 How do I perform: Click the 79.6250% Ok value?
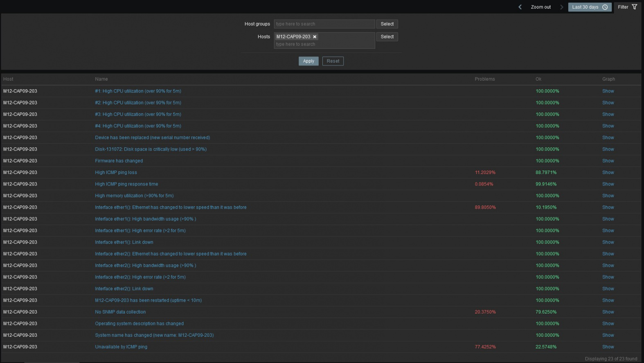pyautogui.click(x=546, y=312)
